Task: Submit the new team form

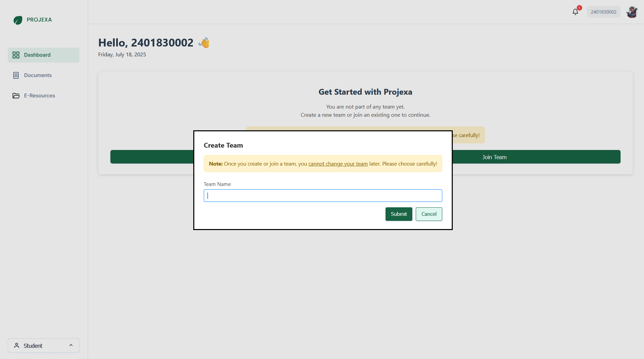Action: click(398, 214)
